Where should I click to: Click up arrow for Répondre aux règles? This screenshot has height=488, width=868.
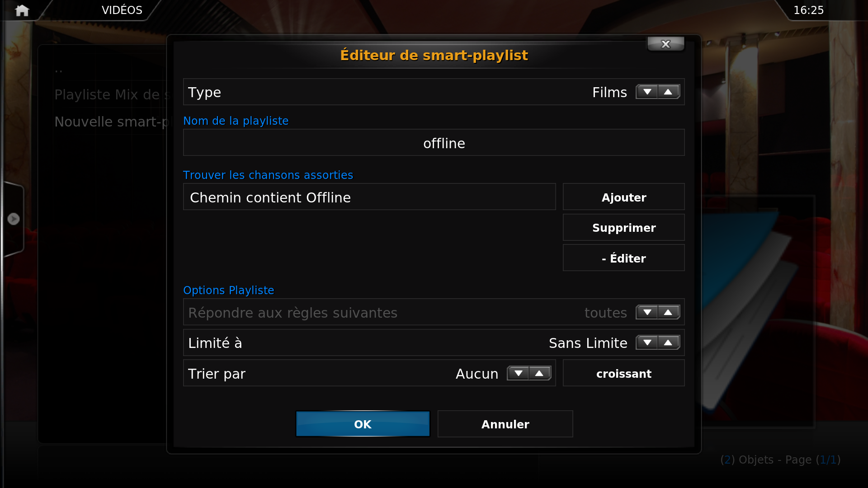[x=668, y=312]
